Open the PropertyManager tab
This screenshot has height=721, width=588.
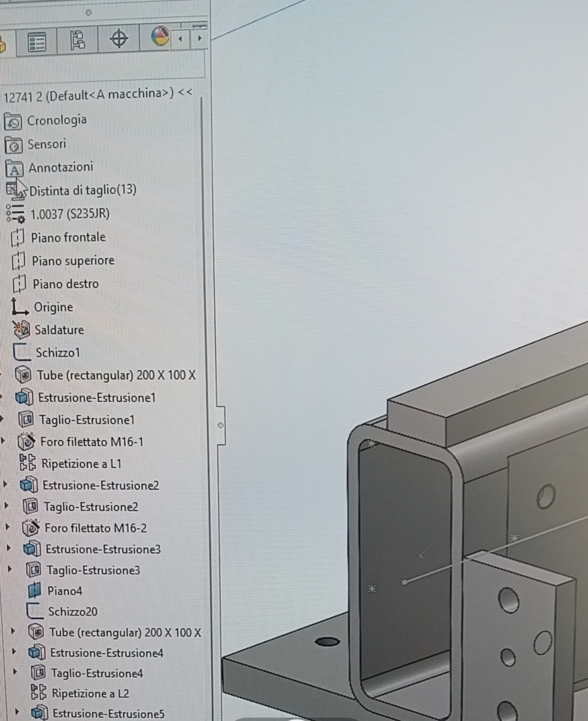(x=37, y=42)
